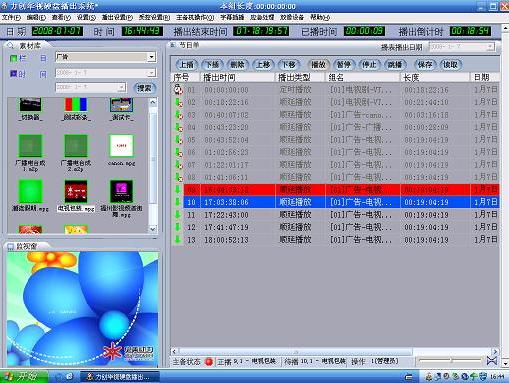The height and width of the screenshot is (383, 509).
Task: Click the 跳播 skip-play button
Action: (x=394, y=65)
